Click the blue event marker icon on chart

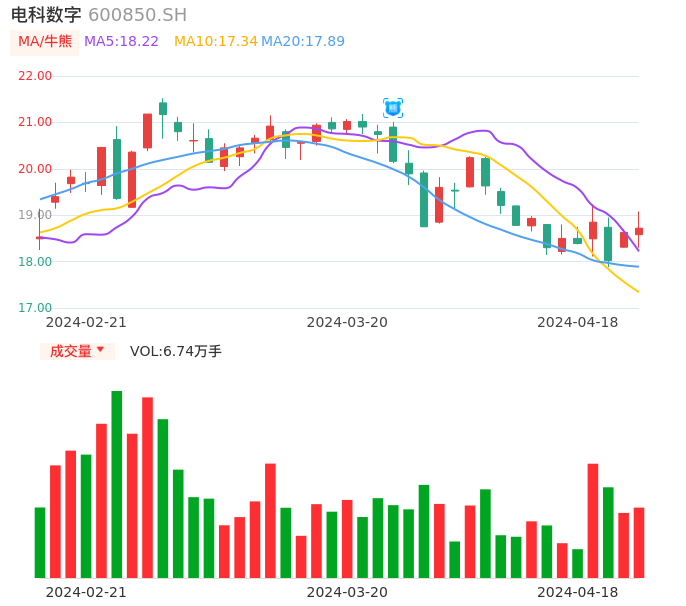click(x=393, y=107)
